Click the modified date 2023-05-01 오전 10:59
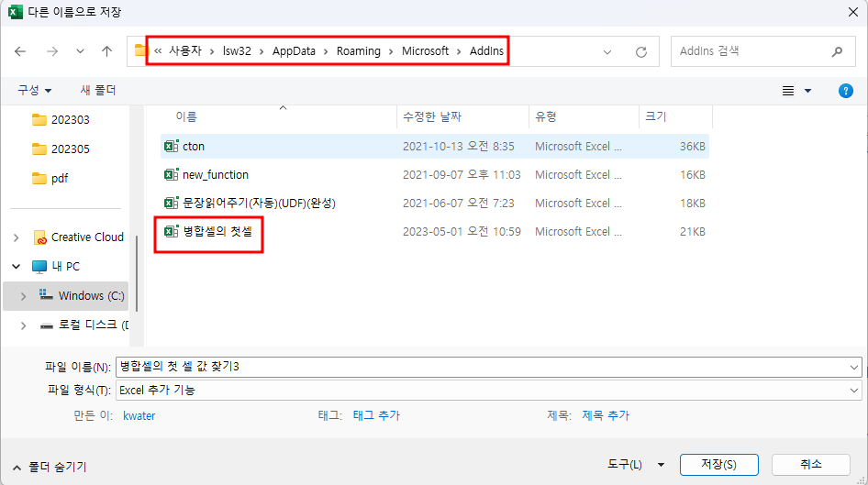This screenshot has width=868, height=485. coord(462,232)
